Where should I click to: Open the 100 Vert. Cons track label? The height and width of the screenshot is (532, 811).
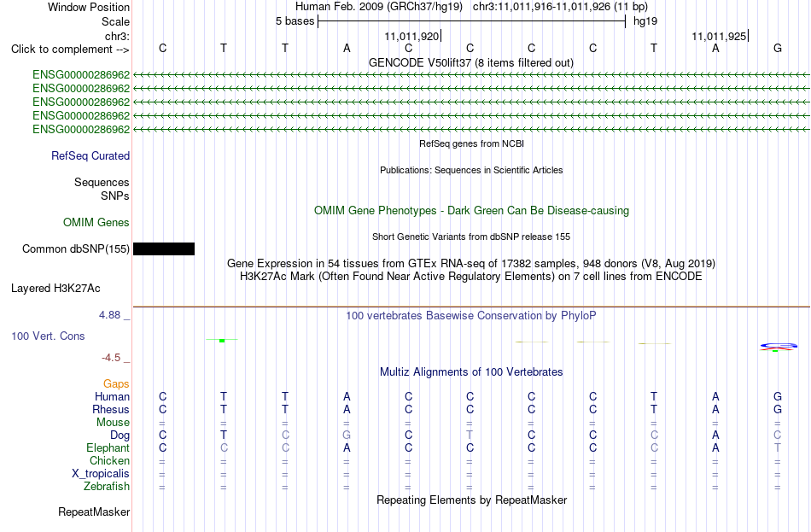48,336
